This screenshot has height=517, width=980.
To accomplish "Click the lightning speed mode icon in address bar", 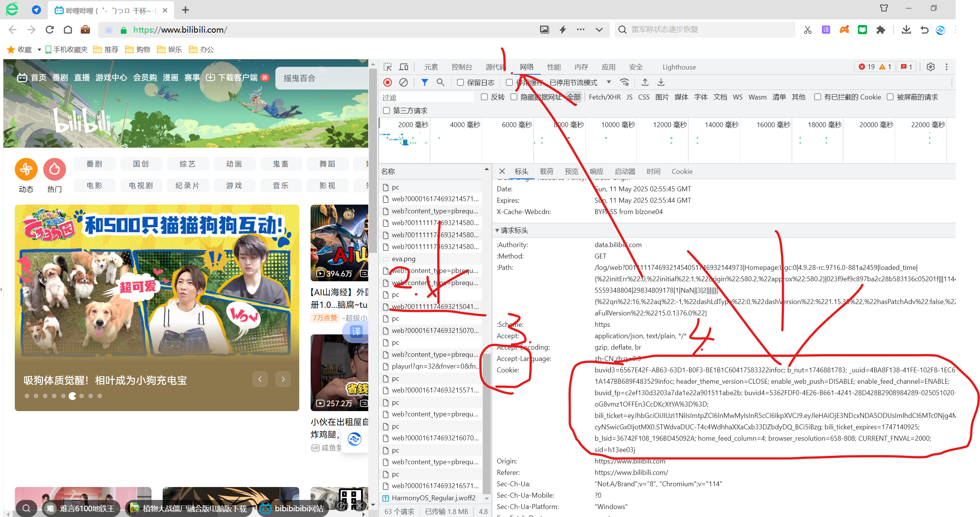I will pos(563,30).
